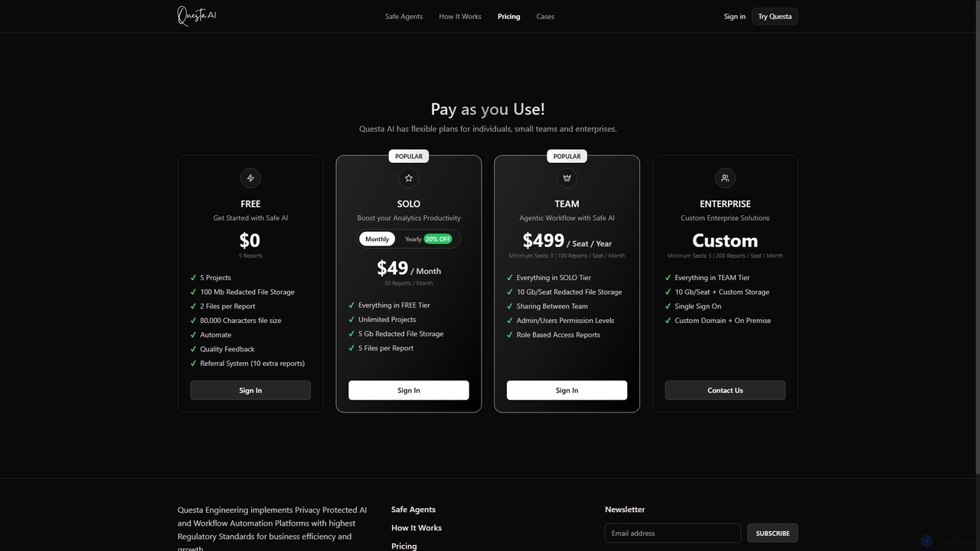Screen dimensions: 980x551
Task: Click the 20% OFF badge
Action: click(x=438, y=239)
